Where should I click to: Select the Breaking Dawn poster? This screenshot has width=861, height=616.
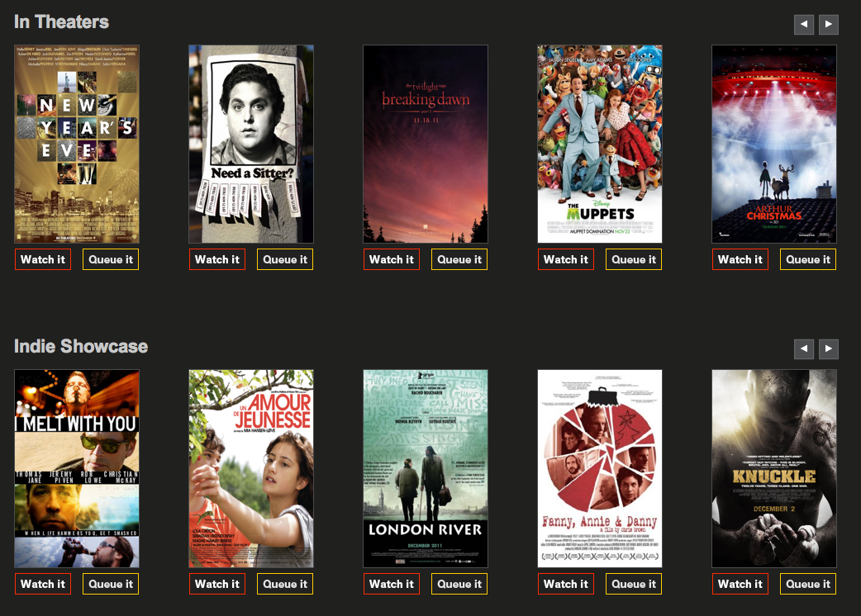pos(426,144)
